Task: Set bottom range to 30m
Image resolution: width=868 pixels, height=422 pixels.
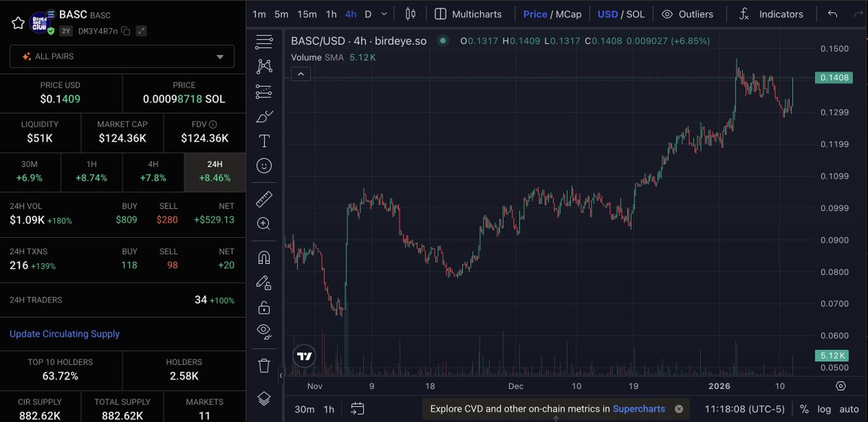Action: pyautogui.click(x=305, y=409)
